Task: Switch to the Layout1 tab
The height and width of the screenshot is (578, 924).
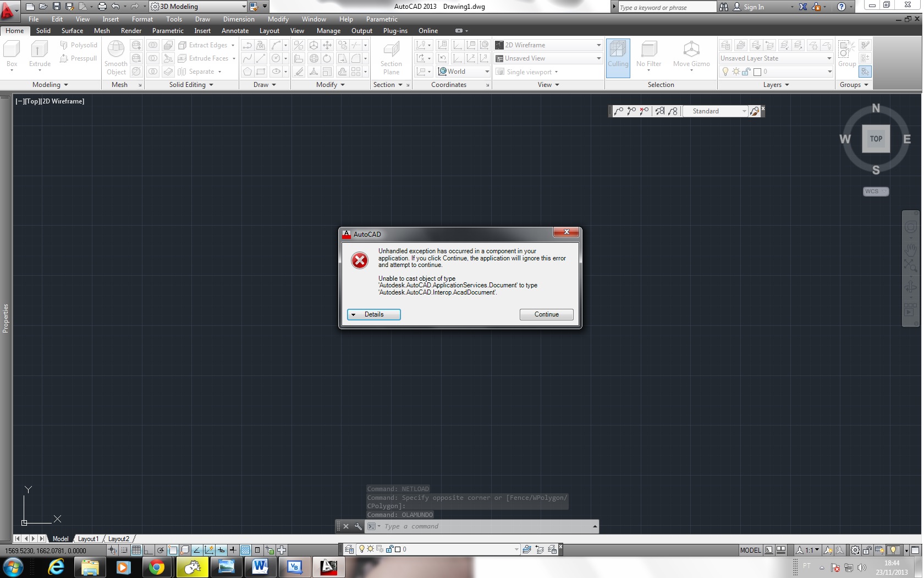Action: click(88, 539)
